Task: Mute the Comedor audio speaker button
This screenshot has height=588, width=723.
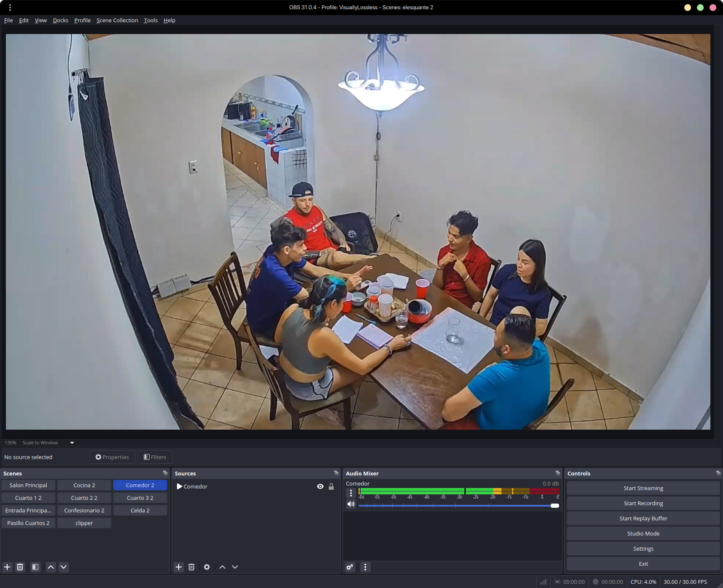Action: (351, 504)
